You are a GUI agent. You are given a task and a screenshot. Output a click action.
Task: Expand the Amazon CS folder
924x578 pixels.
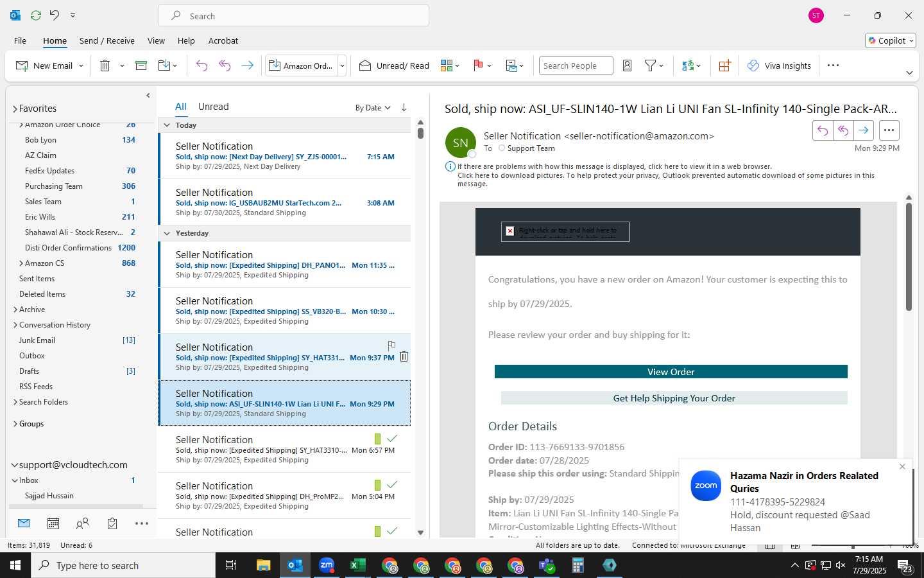coord(21,263)
